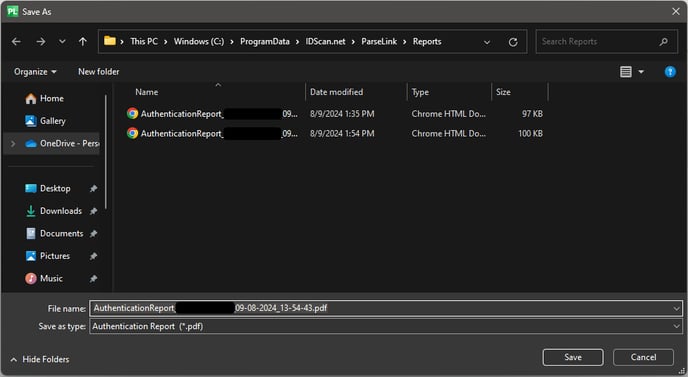Cancel the Save As dialog
The height and width of the screenshot is (377, 688).
pos(643,357)
